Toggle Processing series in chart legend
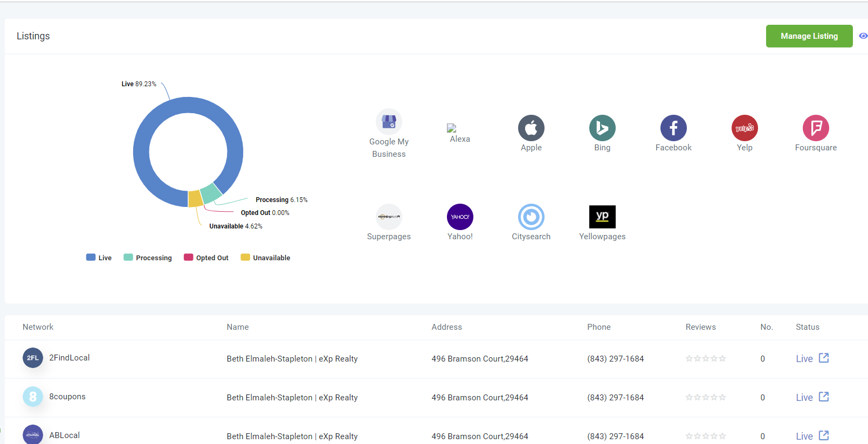 [148, 258]
